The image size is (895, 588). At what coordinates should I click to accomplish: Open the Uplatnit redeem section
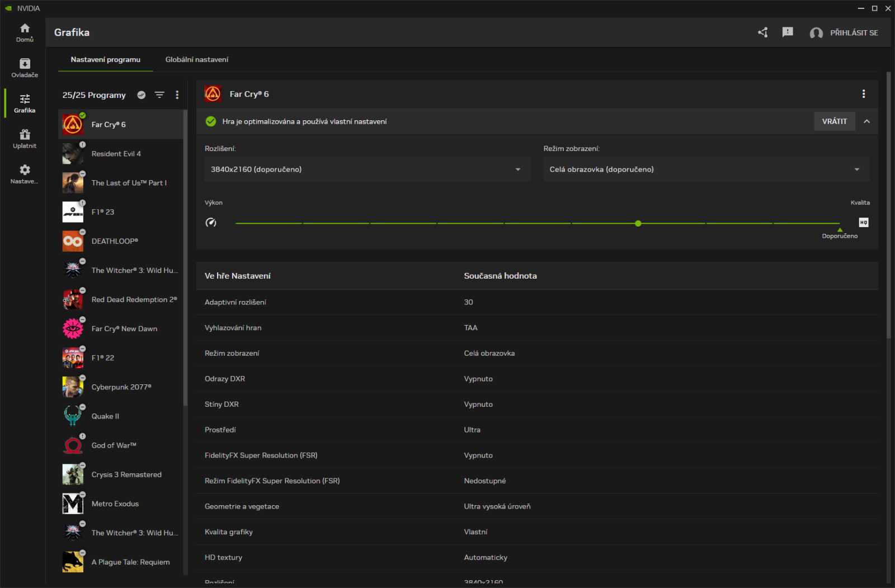click(25, 139)
